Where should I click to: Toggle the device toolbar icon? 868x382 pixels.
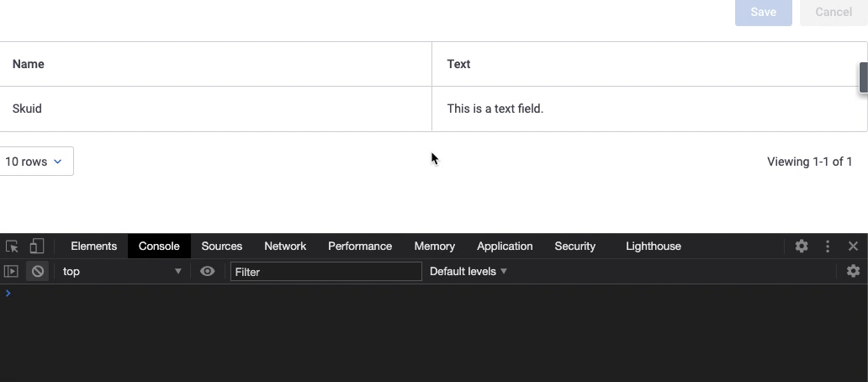pos(36,247)
